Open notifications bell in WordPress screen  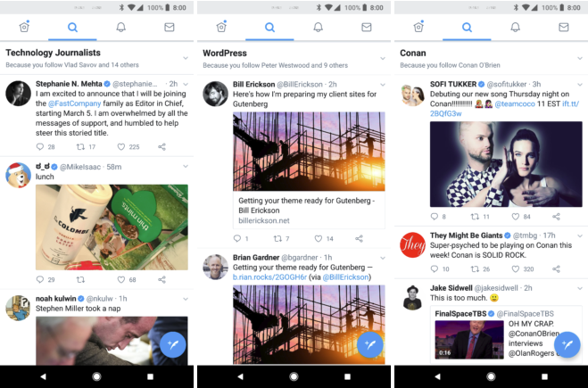click(x=318, y=27)
